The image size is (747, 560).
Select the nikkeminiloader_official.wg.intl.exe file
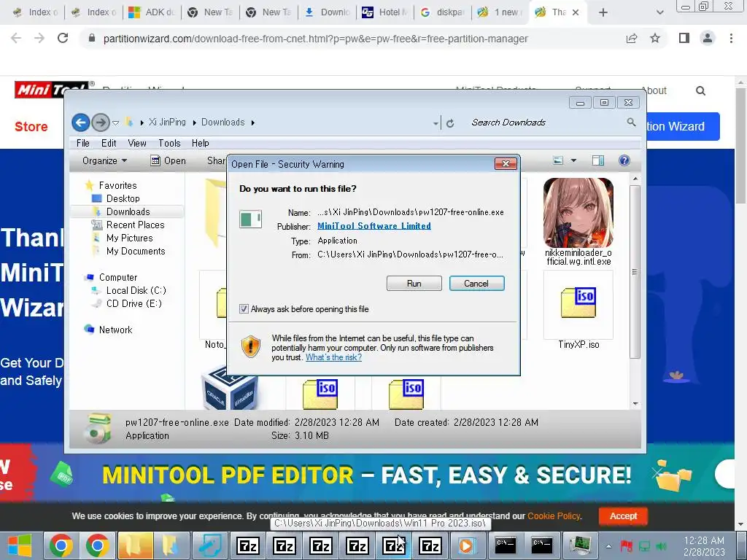coord(578,222)
